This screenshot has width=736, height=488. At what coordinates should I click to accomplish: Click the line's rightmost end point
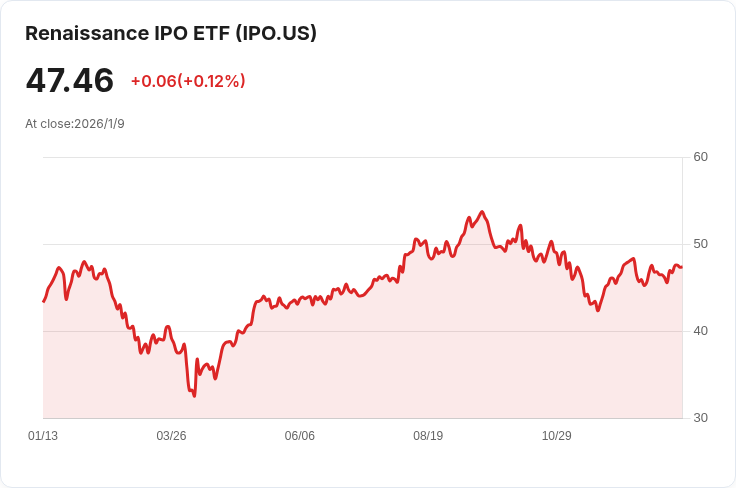(682, 267)
